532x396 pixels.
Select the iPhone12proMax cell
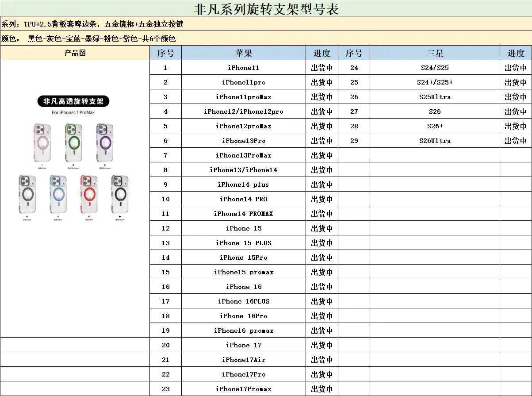[244, 126]
